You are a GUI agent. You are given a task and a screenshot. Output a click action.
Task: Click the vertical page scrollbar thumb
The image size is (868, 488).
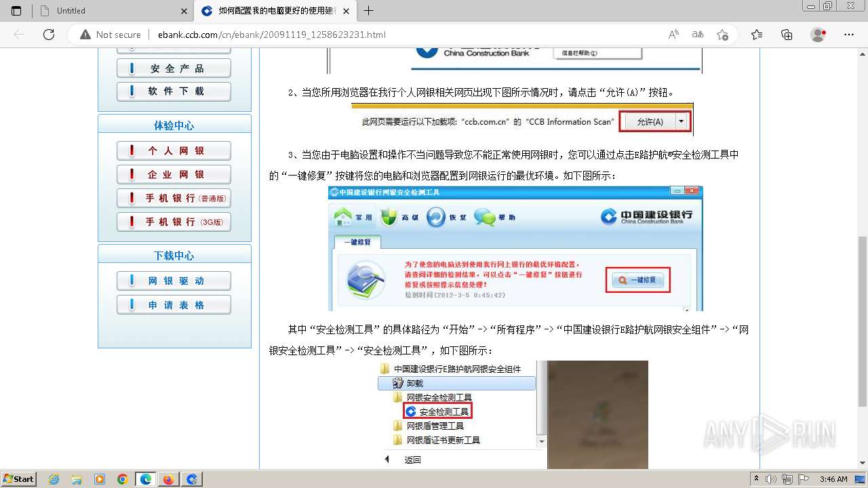(862, 321)
